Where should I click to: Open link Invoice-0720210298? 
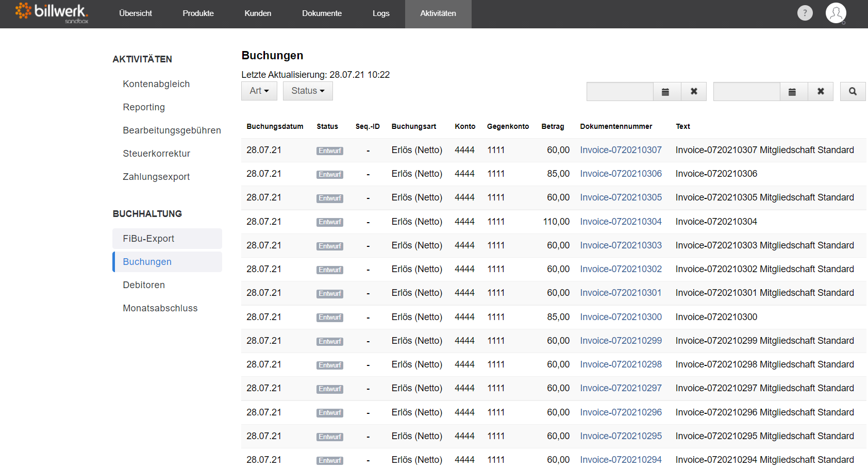621,364
